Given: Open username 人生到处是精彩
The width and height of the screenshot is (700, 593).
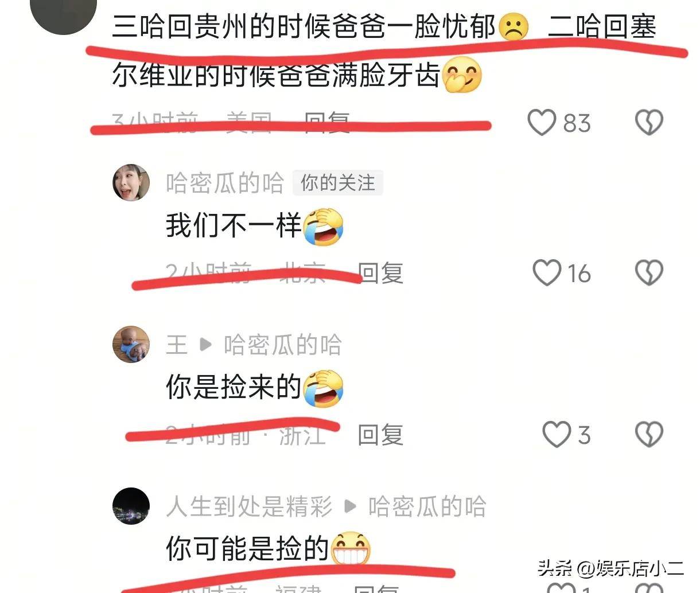Looking at the screenshot, I should tap(249, 506).
